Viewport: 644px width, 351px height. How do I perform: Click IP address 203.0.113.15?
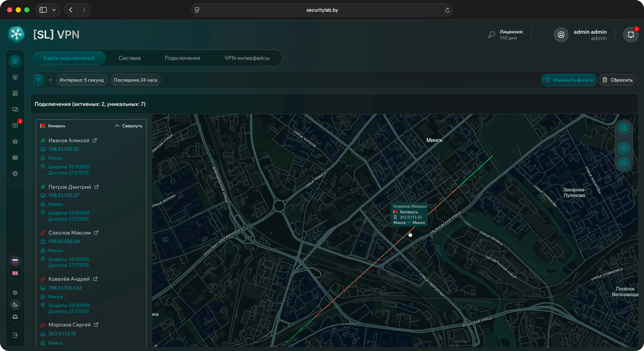tap(62, 334)
